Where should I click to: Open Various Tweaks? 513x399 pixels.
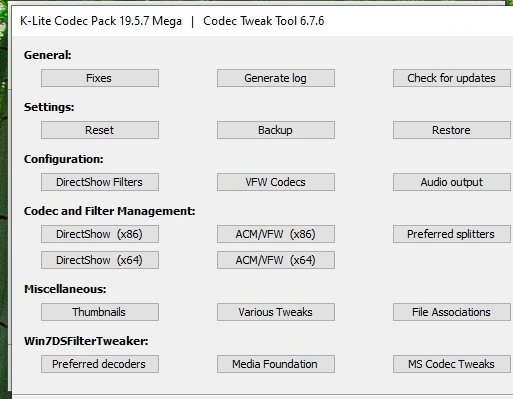tap(276, 312)
